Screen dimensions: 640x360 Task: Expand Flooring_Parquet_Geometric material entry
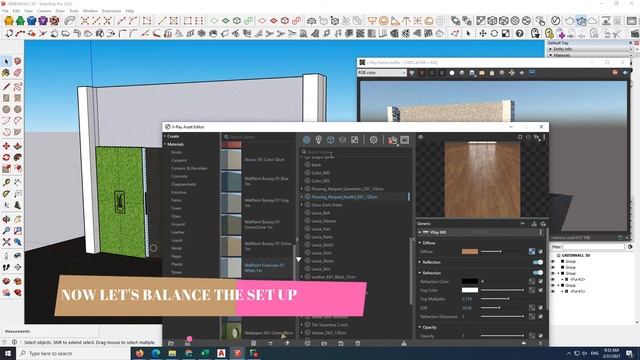coord(302,189)
